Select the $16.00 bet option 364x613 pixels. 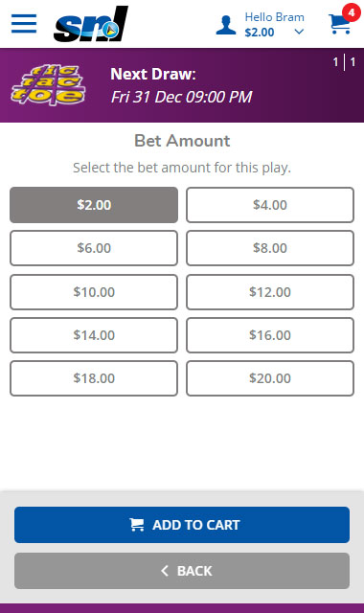tap(270, 335)
